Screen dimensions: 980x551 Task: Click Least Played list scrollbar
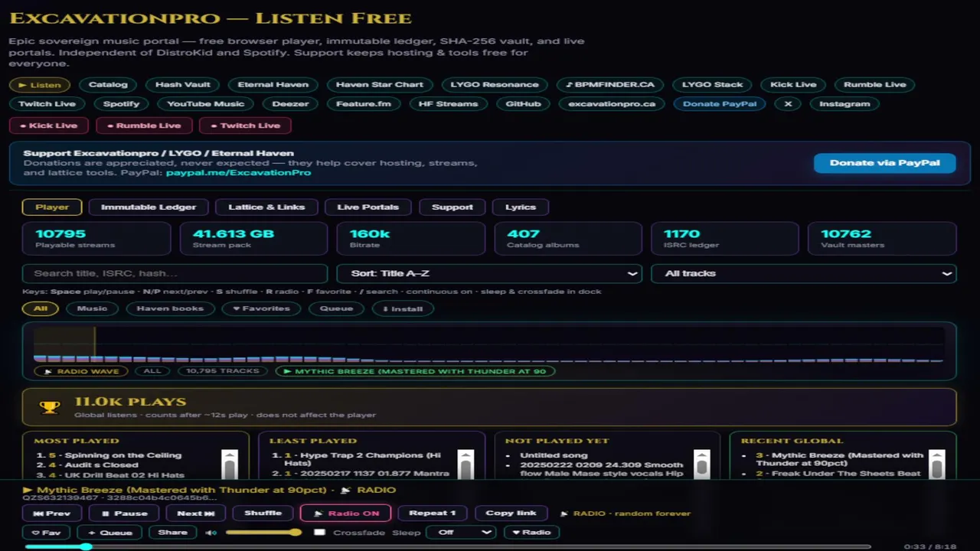click(465, 464)
